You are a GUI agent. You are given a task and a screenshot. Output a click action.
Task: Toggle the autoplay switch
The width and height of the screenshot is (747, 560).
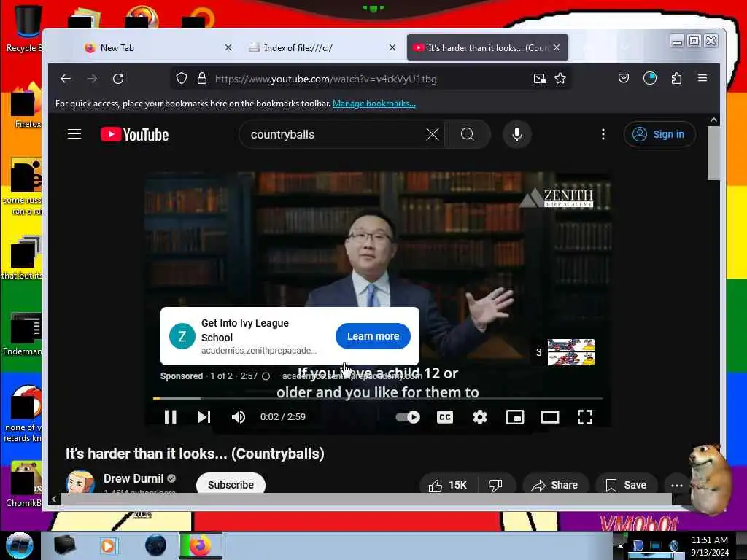point(408,417)
